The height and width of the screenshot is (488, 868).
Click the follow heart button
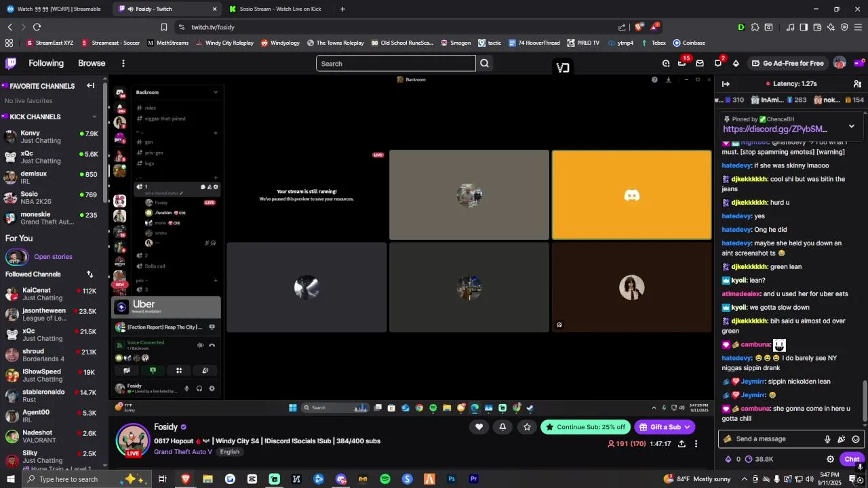[x=479, y=427]
